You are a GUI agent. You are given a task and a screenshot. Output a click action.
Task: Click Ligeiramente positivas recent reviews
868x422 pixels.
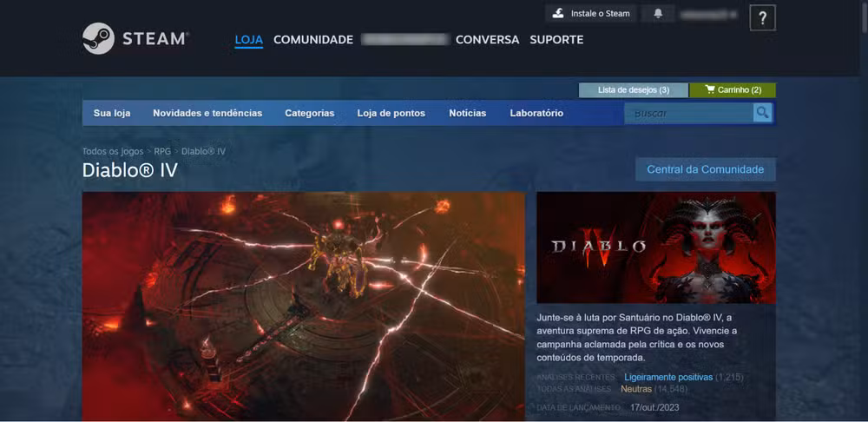pyautogui.click(x=668, y=377)
